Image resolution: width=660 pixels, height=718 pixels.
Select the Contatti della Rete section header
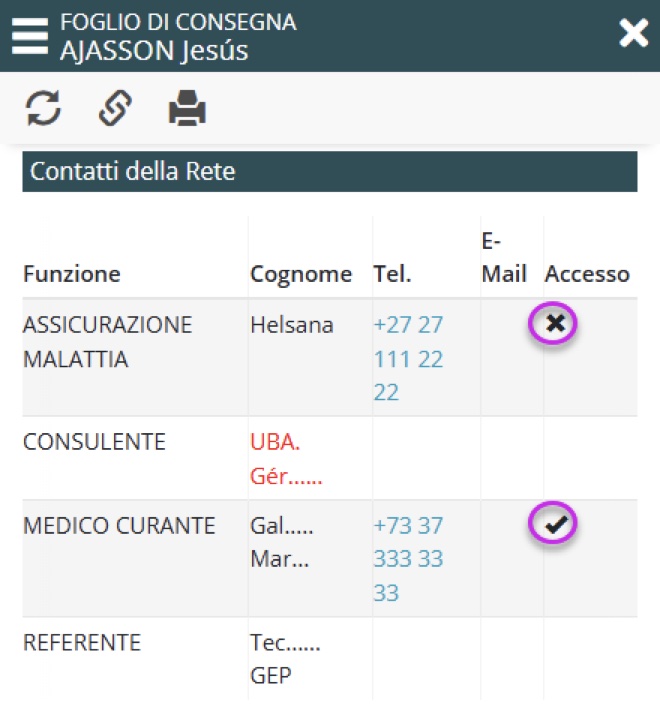(329, 171)
